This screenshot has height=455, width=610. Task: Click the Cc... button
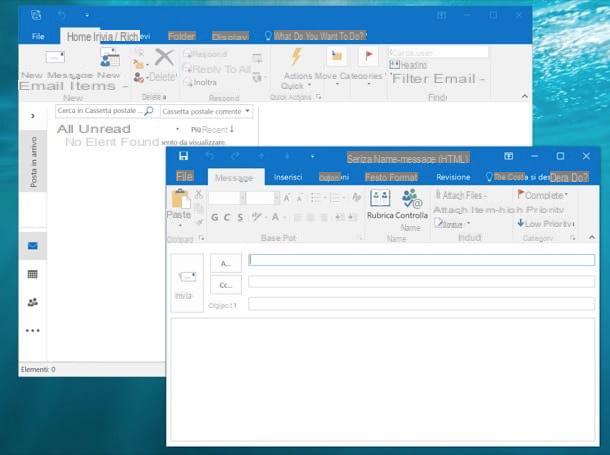tap(226, 285)
